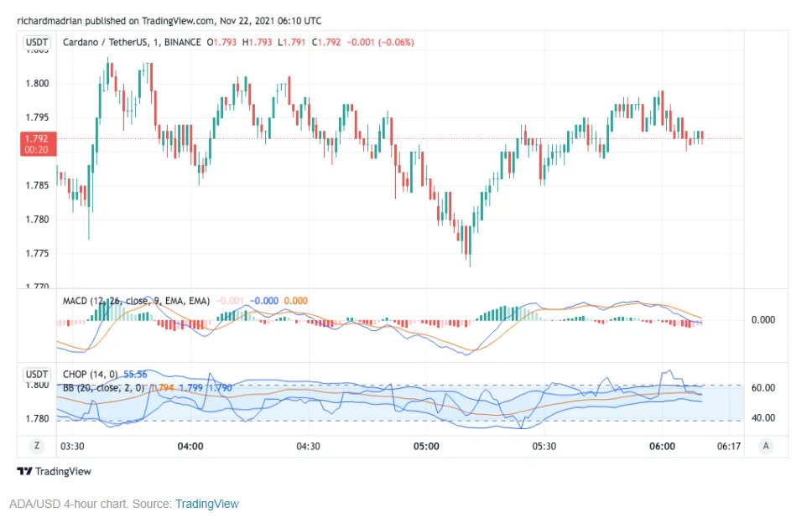Click the CHOP value 55.56
The image size is (812, 528).
pos(135,375)
